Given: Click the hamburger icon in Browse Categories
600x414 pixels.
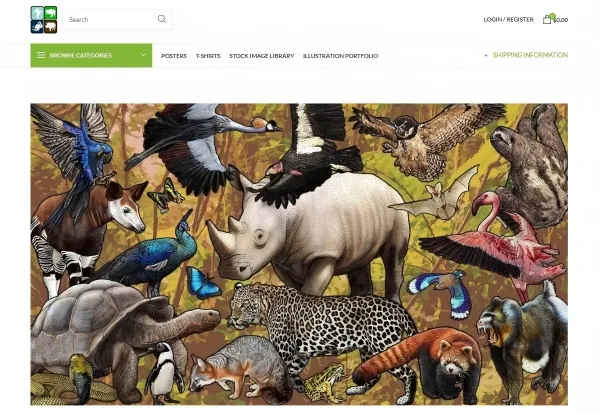Looking at the screenshot, I should (x=41, y=55).
